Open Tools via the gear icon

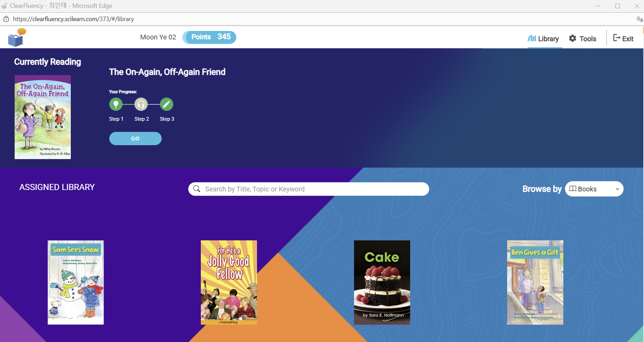pyautogui.click(x=573, y=38)
